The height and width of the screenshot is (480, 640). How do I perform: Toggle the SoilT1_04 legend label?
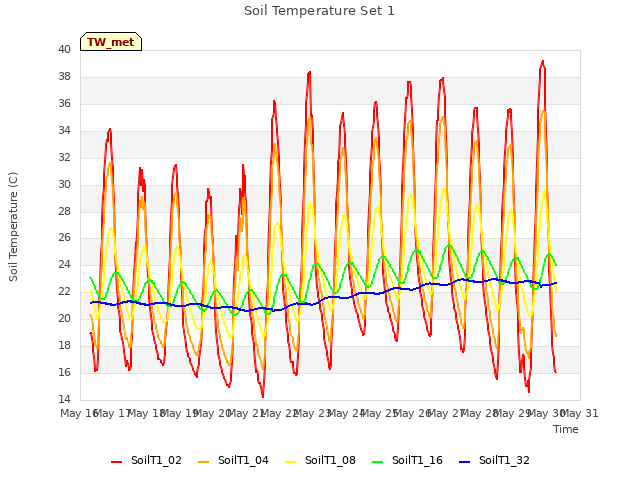coord(243,460)
